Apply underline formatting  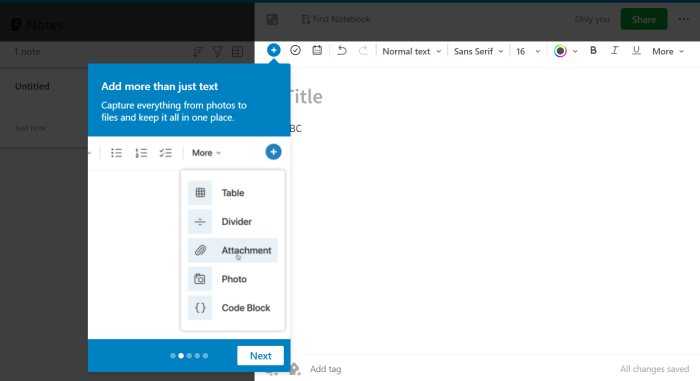pyautogui.click(x=636, y=51)
